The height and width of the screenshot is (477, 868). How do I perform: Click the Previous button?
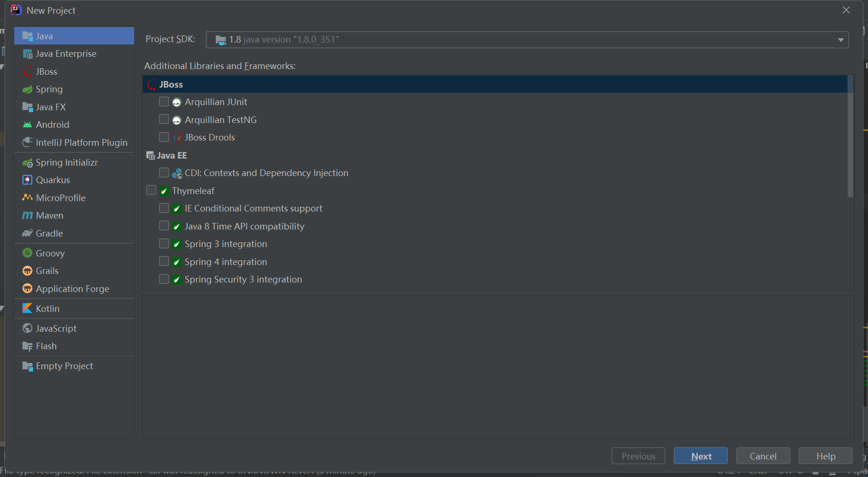click(638, 456)
